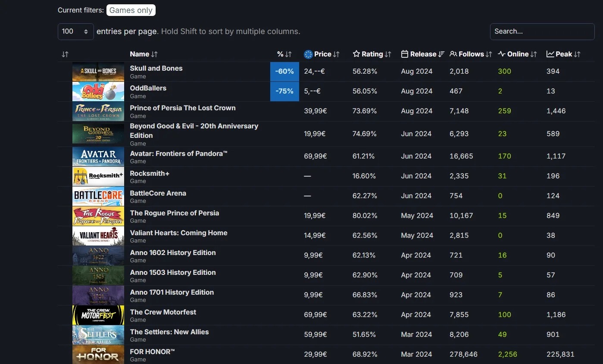The width and height of the screenshot is (603, 364).
Task: Open the Skull and Bones game link
Action: coord(156,68)
